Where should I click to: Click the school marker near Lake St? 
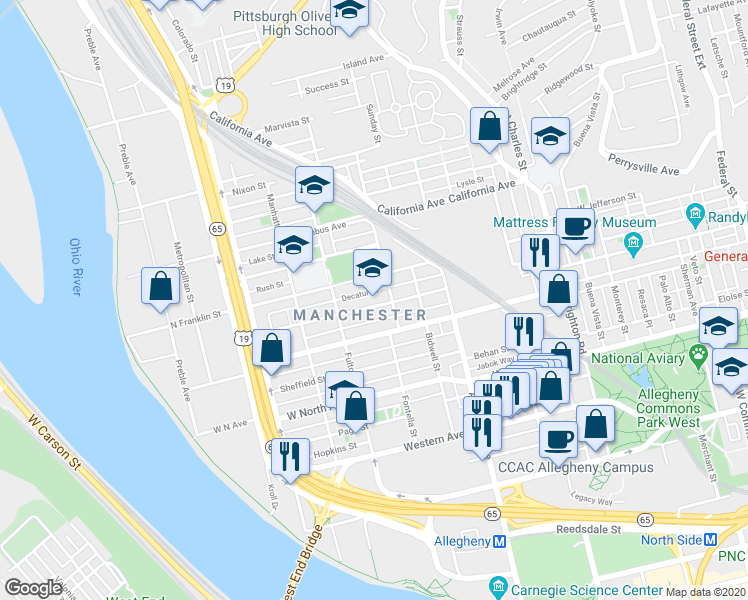click(293, 246)
